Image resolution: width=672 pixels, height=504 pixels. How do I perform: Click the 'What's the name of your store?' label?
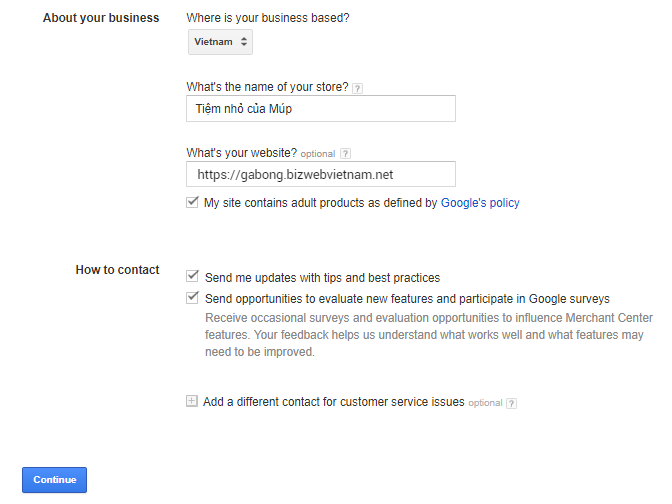(x=267, y=88)
